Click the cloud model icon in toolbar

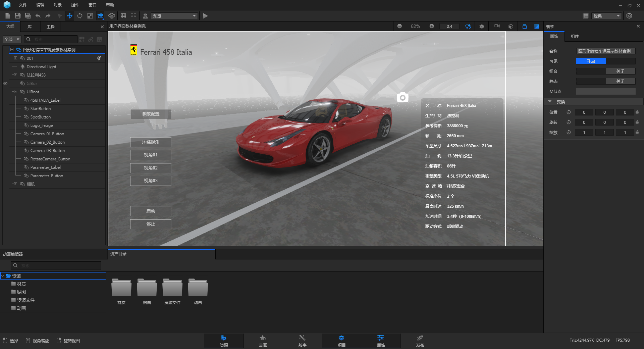[112, 16]
